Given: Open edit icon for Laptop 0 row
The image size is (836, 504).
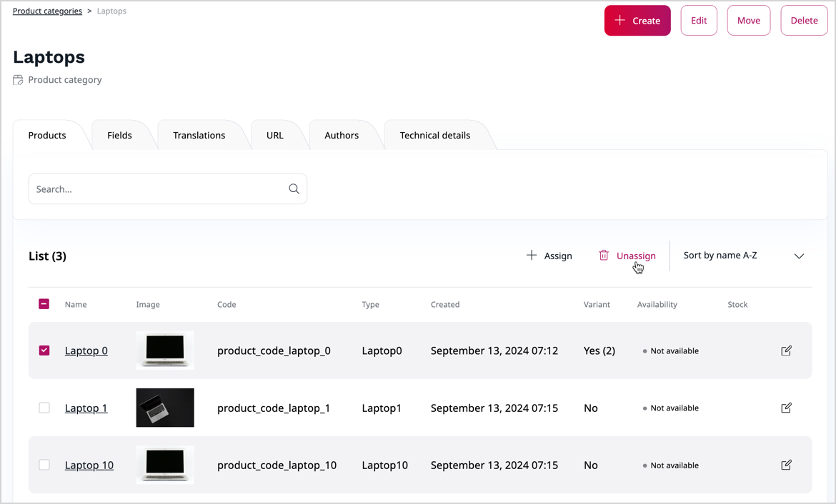Looking at the screenshot, I should coord(786,351).
